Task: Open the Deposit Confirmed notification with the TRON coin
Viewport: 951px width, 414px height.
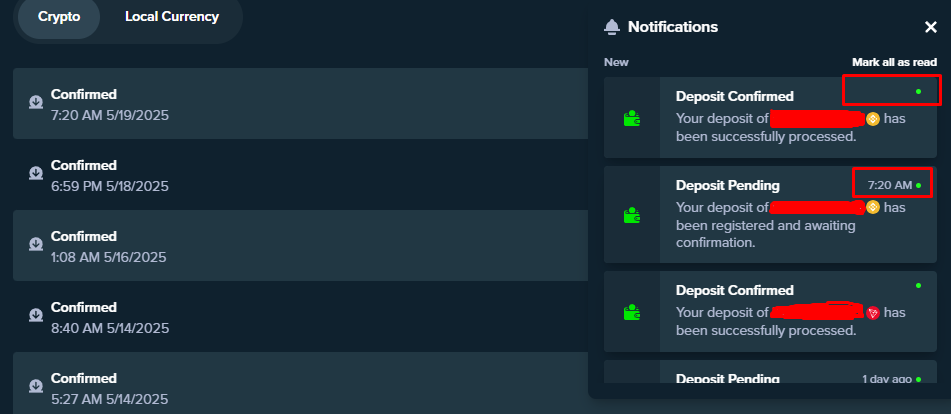Action: pyautogui.click(x=770, y=312)
